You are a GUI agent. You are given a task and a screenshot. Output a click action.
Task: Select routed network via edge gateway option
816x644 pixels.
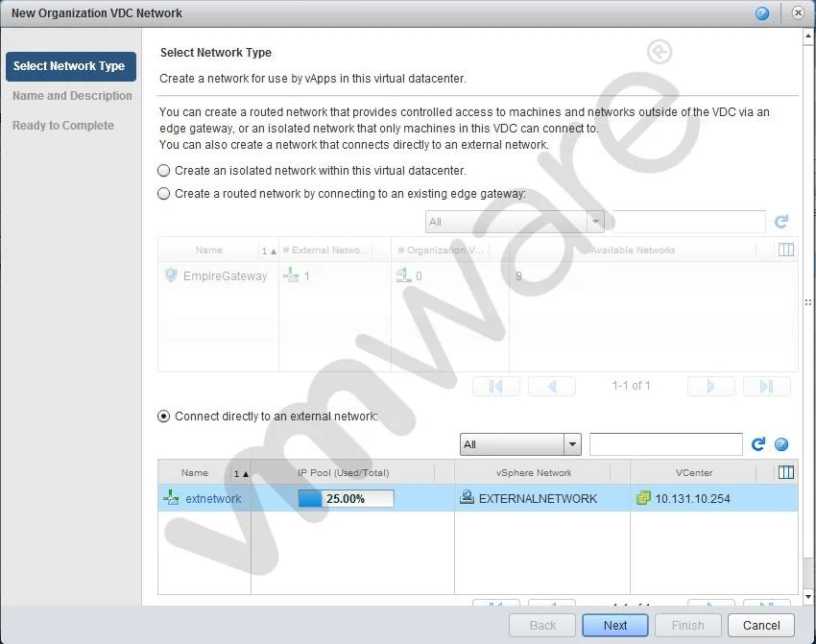[163, 194]
